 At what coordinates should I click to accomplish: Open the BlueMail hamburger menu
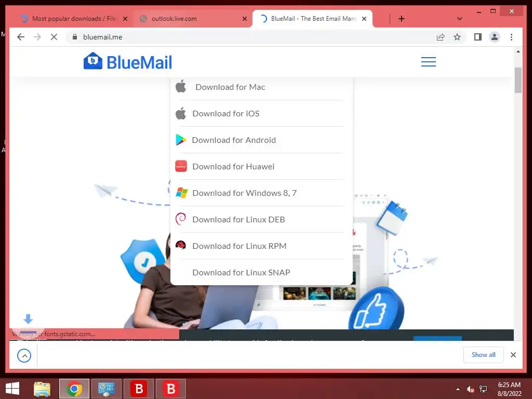click(428, 62)
